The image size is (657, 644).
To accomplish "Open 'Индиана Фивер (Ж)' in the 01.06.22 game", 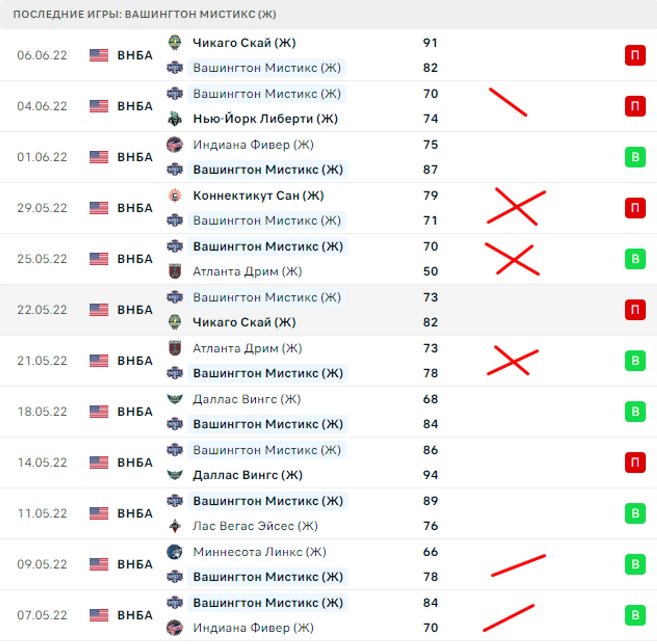I will tap(253, 145).
